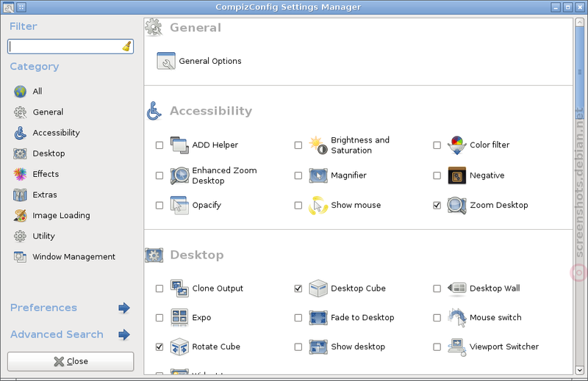Image resolution: width=588 pixels, height=381 pixels.
Task: Open the Show desktop plugin icon
Action: [318, 346]
